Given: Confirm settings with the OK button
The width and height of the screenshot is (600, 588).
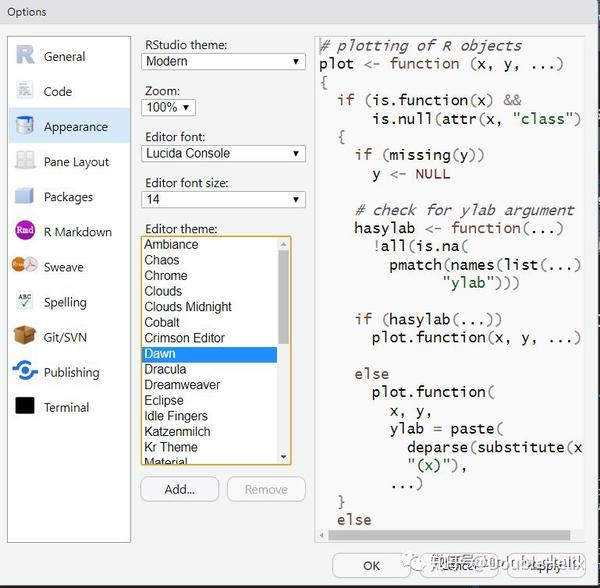Looking at the screenshot, I should click(372, 565).
